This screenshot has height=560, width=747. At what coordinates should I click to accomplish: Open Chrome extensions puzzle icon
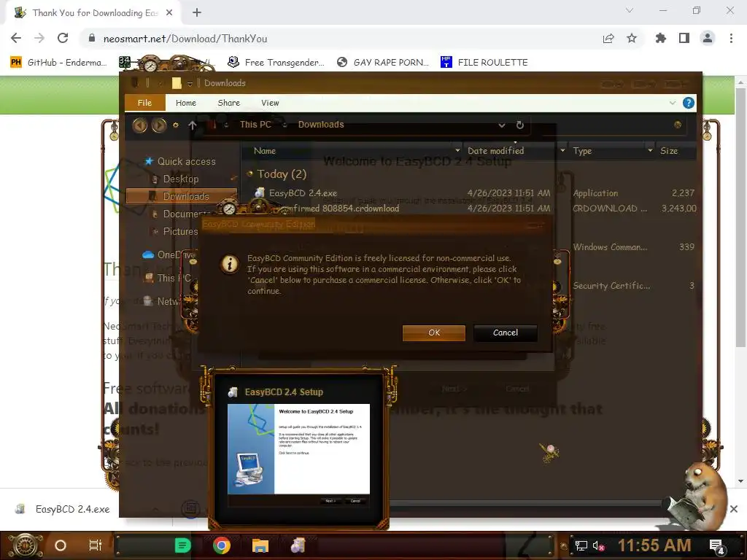660,38
